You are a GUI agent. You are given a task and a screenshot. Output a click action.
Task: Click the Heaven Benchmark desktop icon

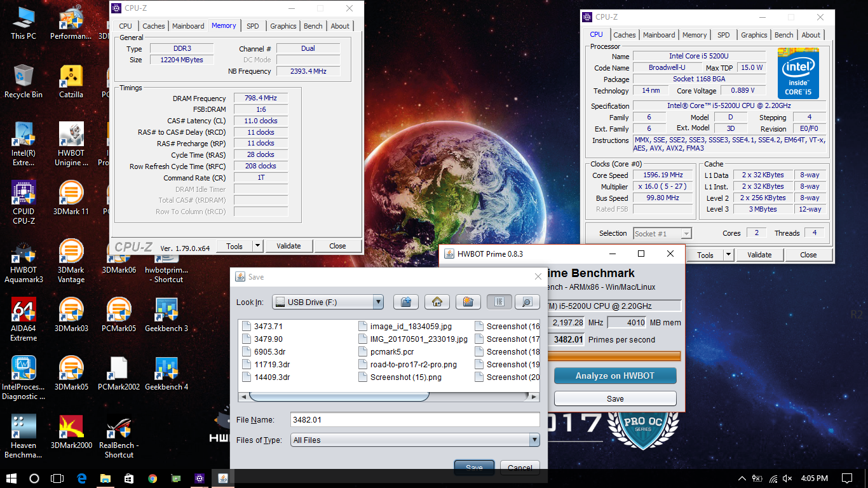pyautogui.click(x=24, y=437)
